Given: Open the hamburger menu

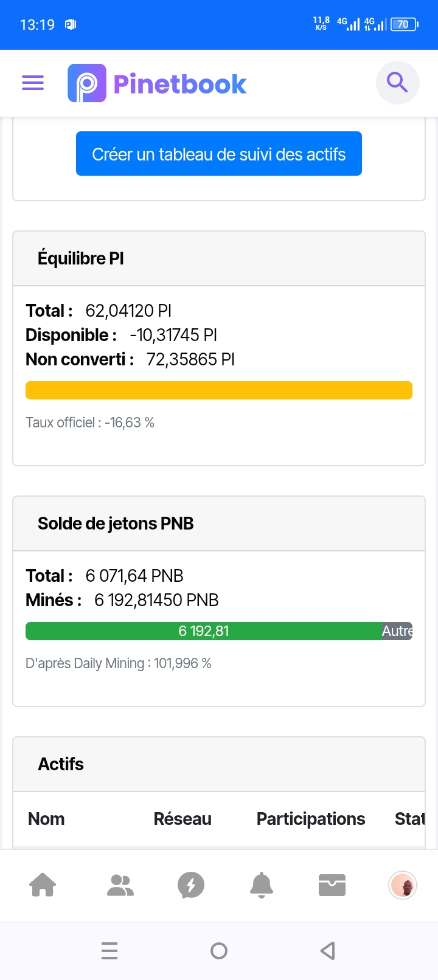Looking at the screenshot, I should [33, 83].
